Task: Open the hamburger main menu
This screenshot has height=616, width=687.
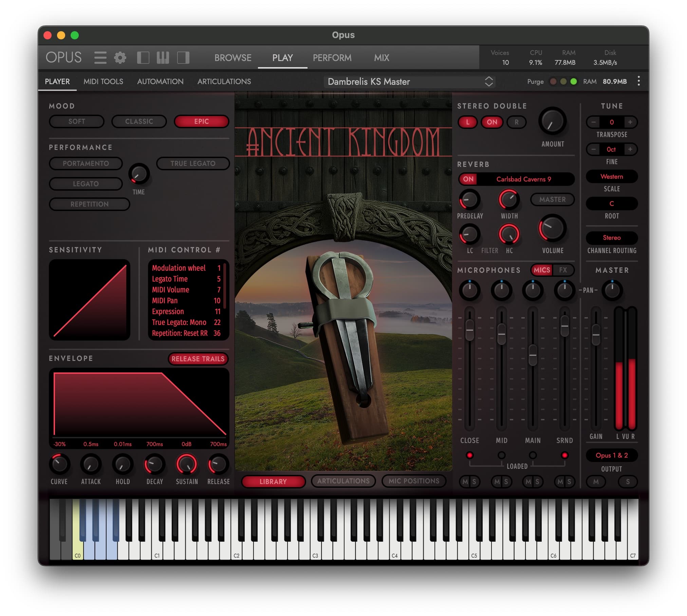Action: point(100,58)
